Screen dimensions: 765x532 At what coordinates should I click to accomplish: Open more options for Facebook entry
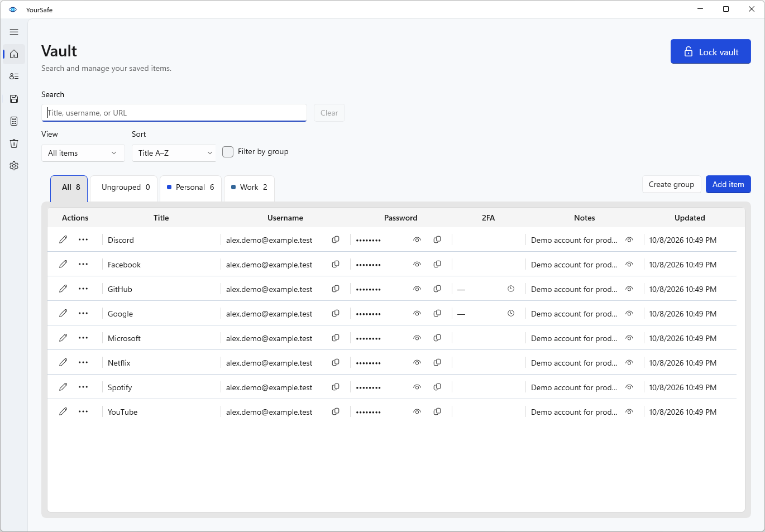coord(83,264)
